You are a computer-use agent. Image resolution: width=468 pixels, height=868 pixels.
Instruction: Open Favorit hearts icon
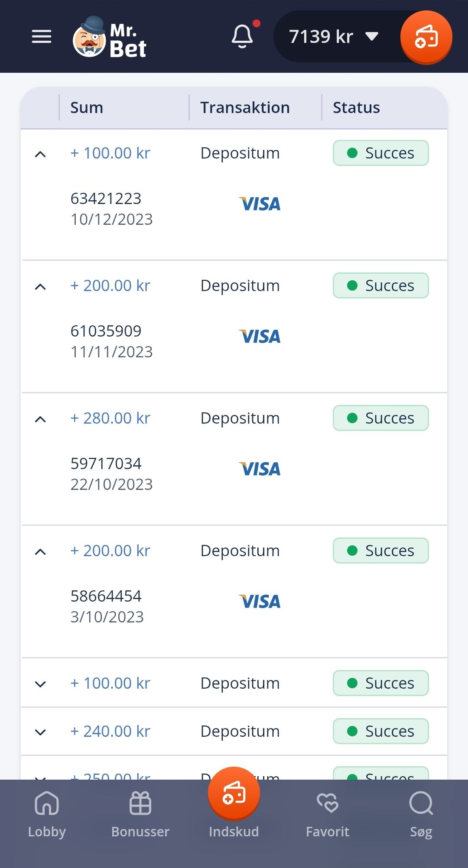[328, 813]
